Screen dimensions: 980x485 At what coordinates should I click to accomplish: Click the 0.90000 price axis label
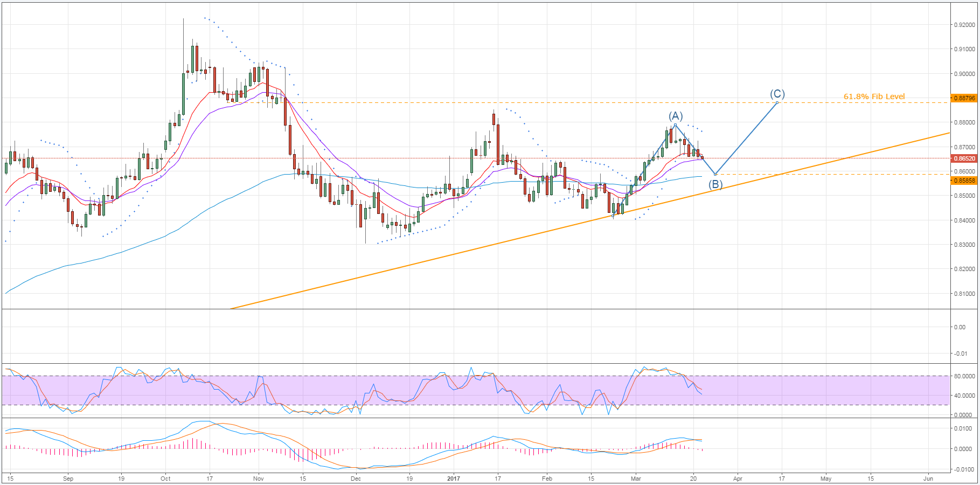(964, 74)
